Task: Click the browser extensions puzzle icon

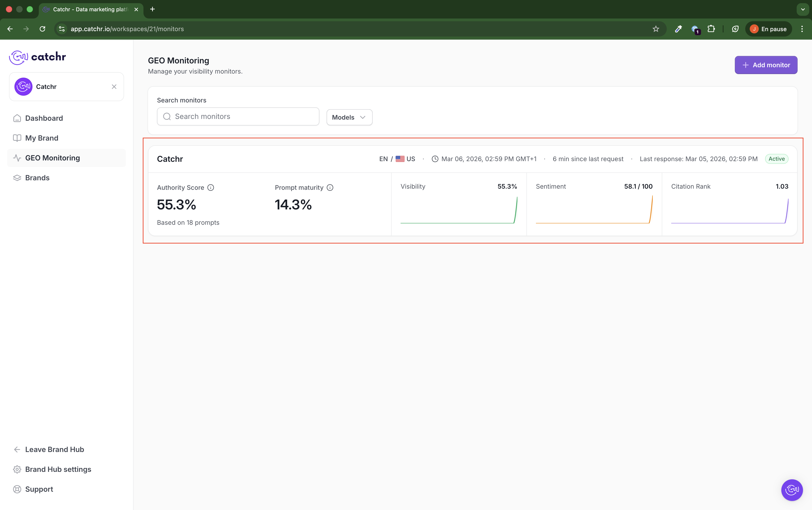Action: tap(711, 29)
